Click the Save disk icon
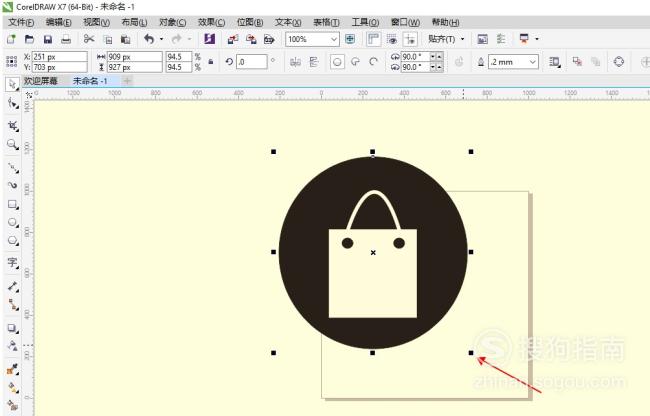The width and height of the screenshot is (650, 416). 48,39
